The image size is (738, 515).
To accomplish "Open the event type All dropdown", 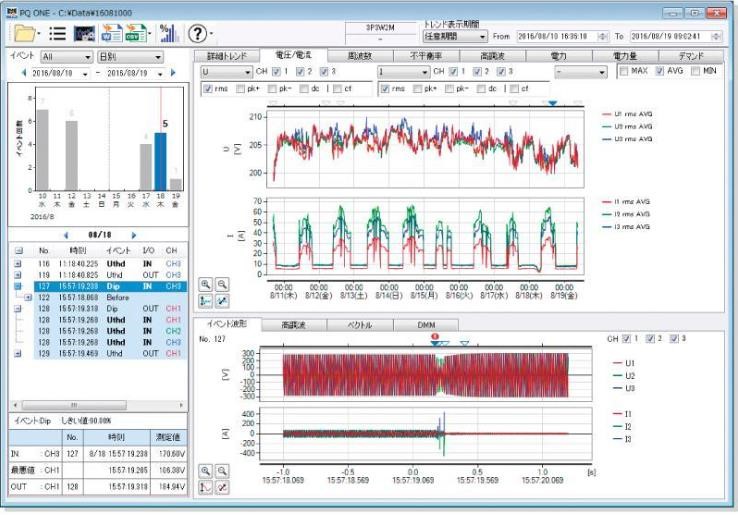I will (x=67, y=57).
